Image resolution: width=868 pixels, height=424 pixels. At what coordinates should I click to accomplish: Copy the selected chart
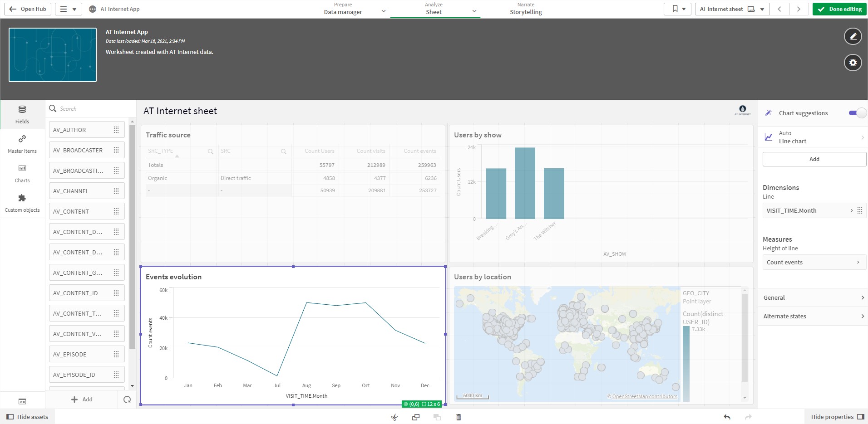coord(415,417)
